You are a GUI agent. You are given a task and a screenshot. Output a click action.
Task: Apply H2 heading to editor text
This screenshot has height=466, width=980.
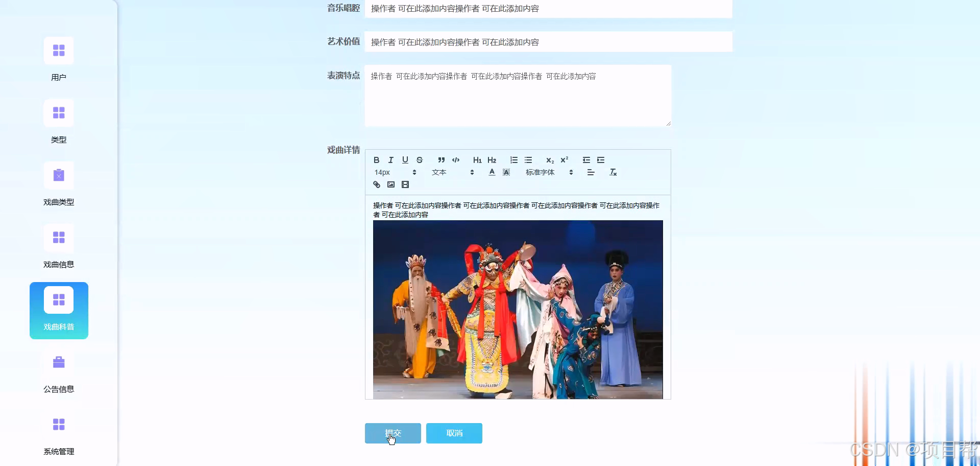(492, 160)
